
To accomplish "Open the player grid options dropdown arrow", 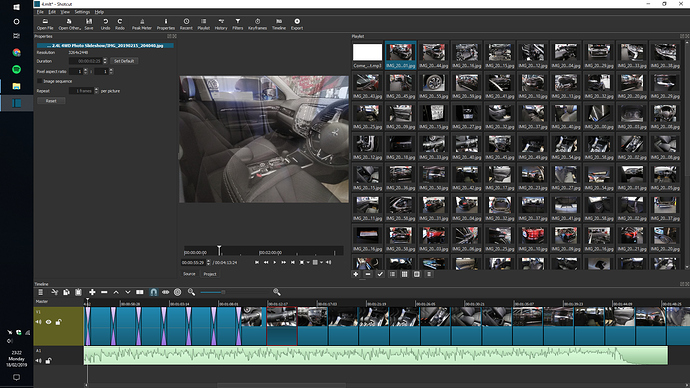I will pos(322,262).
